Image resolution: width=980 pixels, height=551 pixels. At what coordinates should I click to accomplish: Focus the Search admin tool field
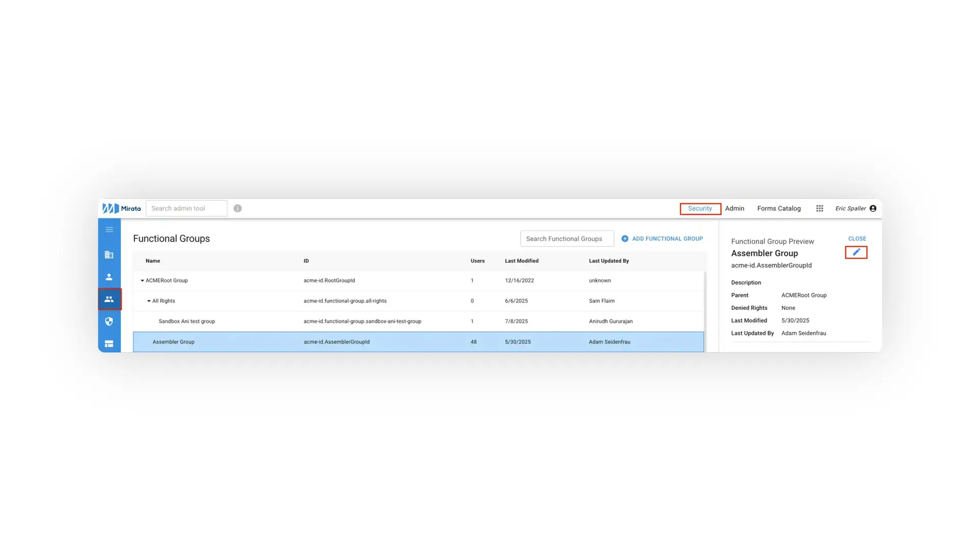point(186,208)
